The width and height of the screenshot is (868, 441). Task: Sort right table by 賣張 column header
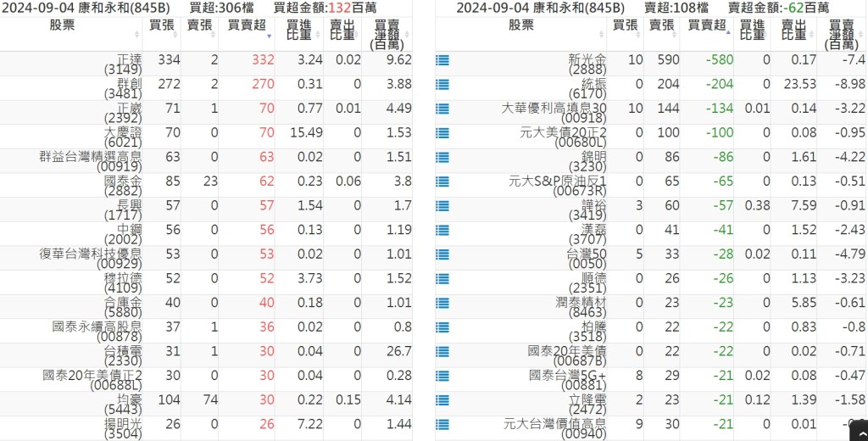660,25
